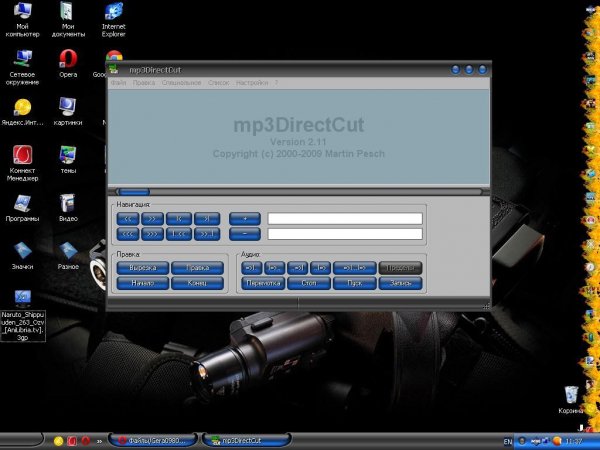Select the Naruto_Shippuuden_263 3gp file icon
The image size is (600, 450).
tap(23, 316)
